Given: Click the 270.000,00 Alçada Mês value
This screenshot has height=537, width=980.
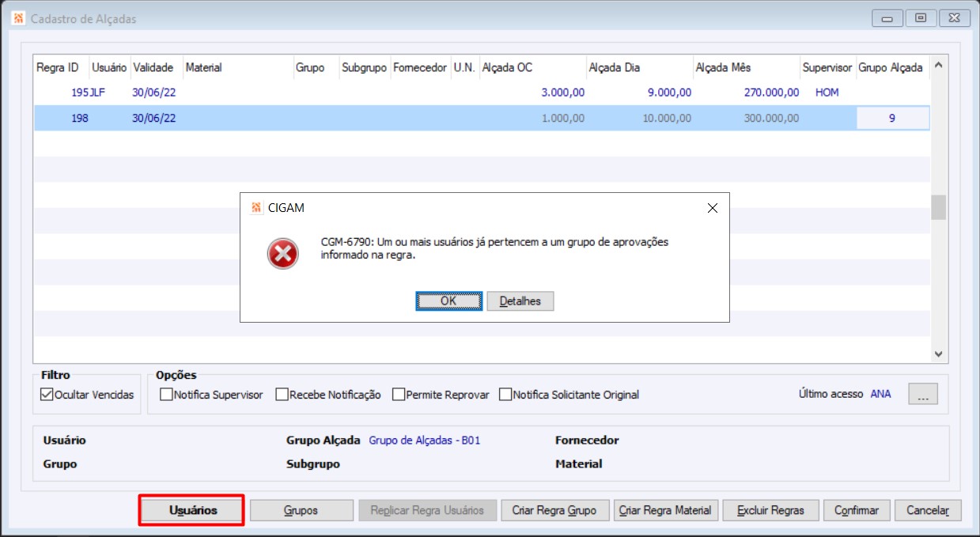Looking at the screenshot, I should tap(771, 93).
